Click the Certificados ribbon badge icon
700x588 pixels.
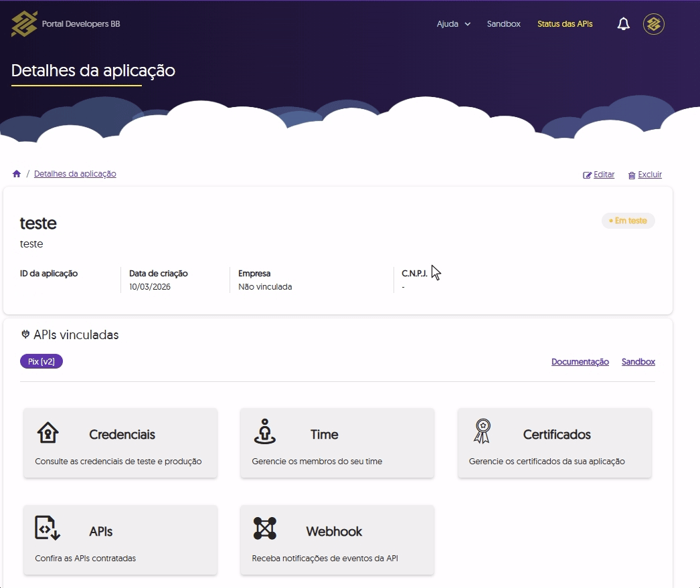[x=482, y=431]
